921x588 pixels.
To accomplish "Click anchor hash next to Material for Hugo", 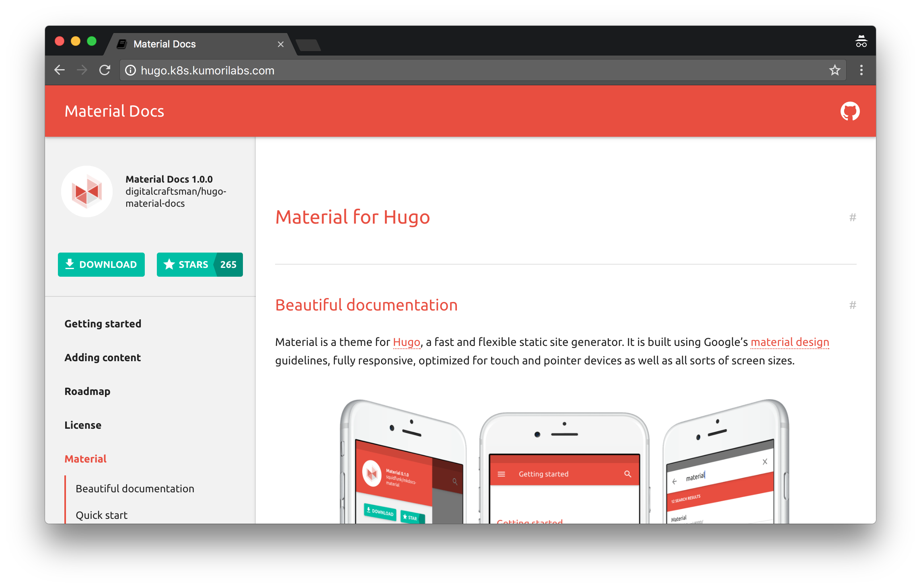I will click(853, 218).
